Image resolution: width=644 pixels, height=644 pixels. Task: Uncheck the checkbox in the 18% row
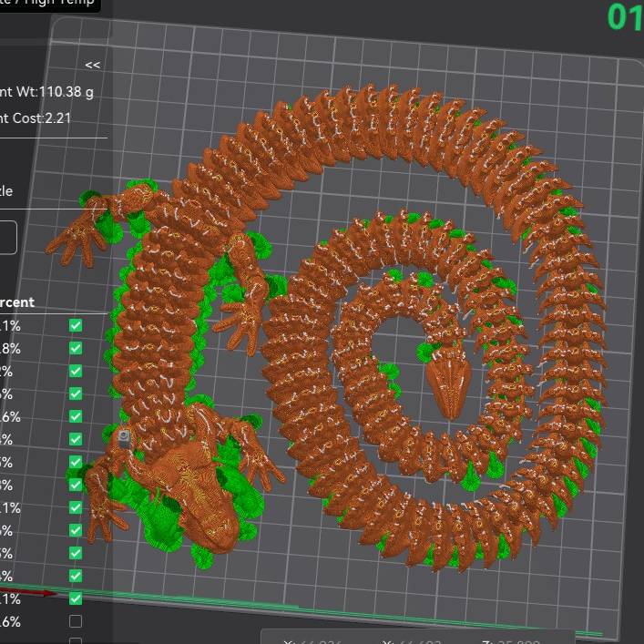pyautogui.click(x=76, y=348)
